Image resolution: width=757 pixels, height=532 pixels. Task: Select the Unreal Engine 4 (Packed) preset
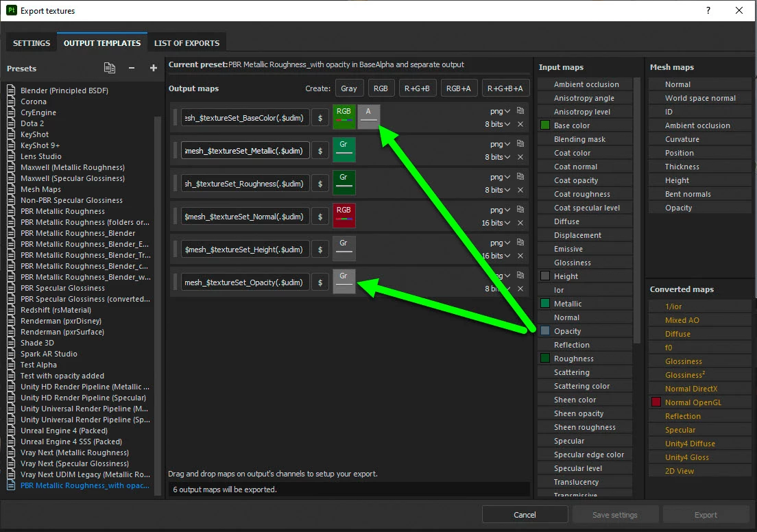coord(64,431)
